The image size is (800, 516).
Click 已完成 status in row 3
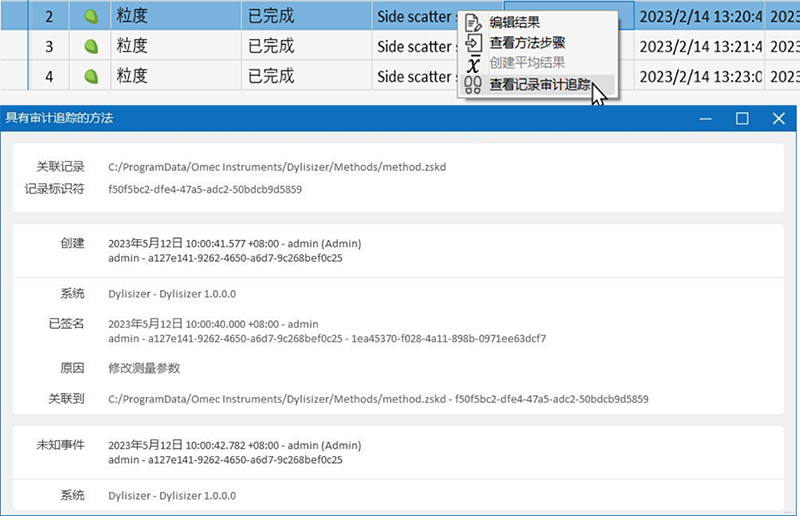[x=307, y=46]
